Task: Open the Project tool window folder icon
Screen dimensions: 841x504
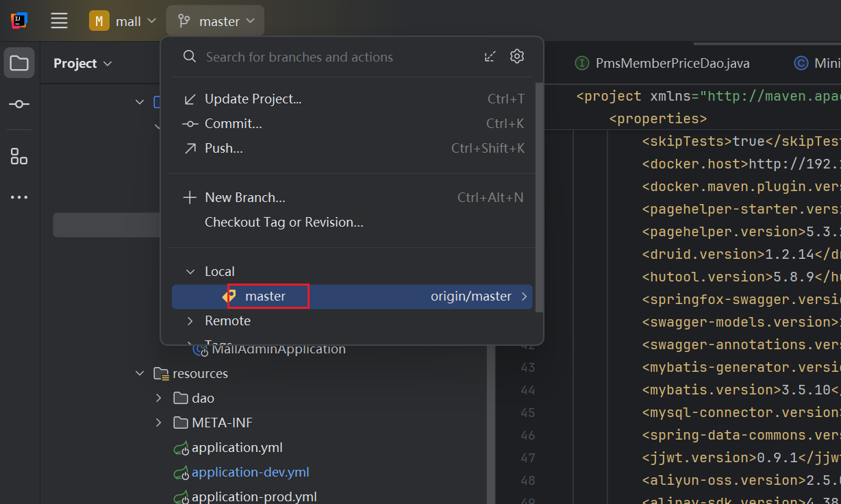Action: tap(19, 64)
